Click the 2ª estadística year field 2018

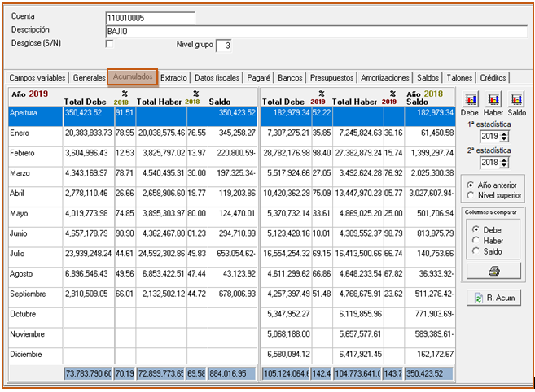[490, 163]
